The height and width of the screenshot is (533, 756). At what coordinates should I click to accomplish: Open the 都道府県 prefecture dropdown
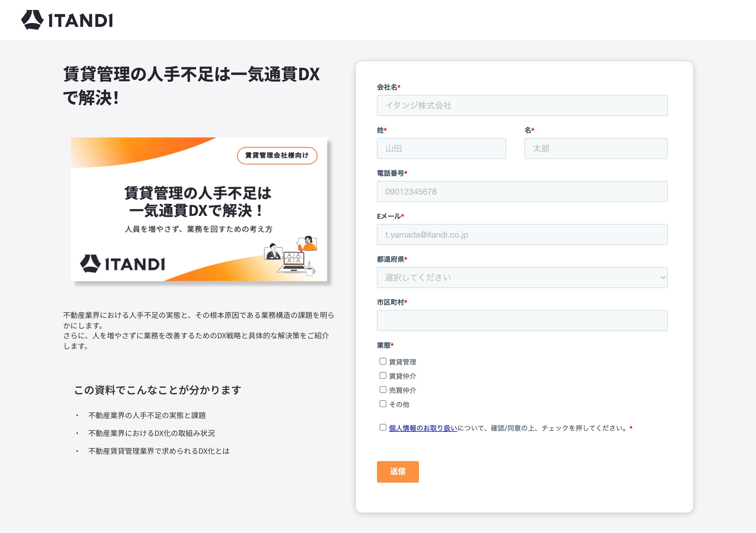(522, 278)
